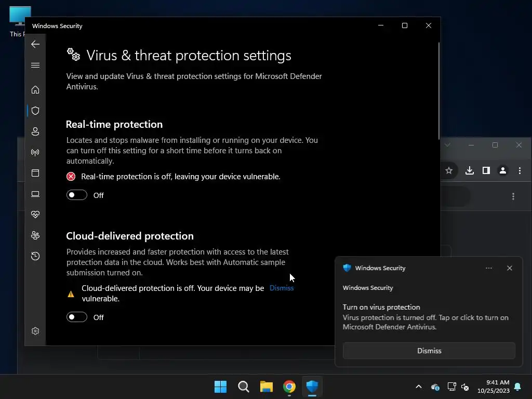Close the Windows Security notification toast
Screen dimensions: 532x399
(x=509, y=268)
